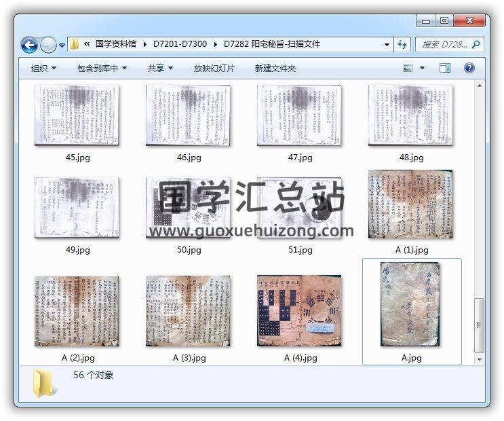Screen dimensions: 504x421
Task: Click file name A (1).jpg
Action: tap(412, 250)
